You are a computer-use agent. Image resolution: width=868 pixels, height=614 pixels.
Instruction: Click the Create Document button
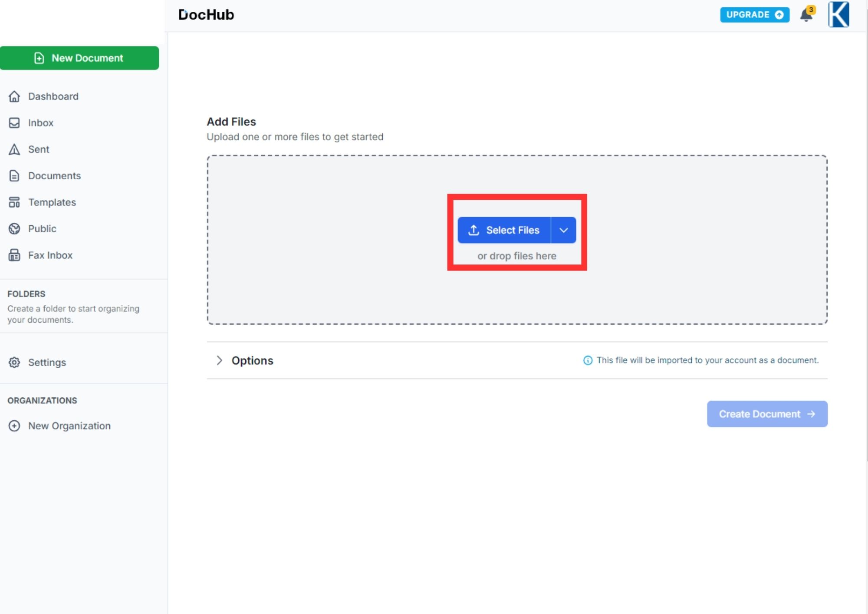(x=767, y=414)
